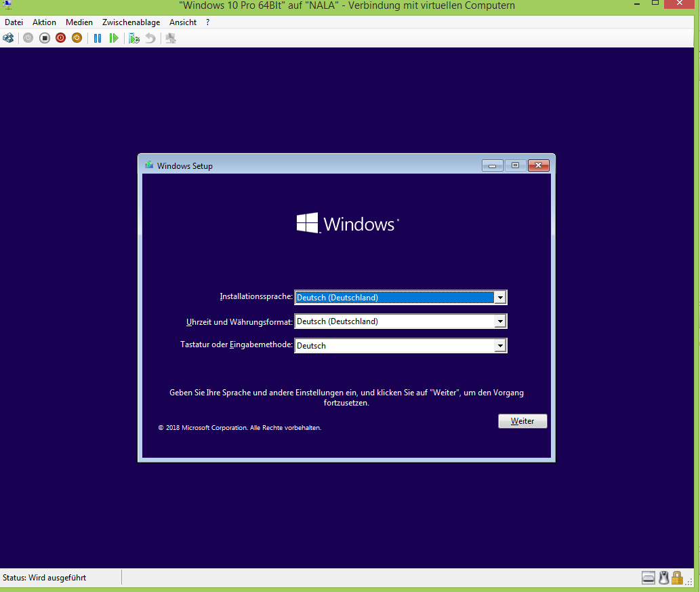Click the Uhrzeit und Währungsformat label
This screenshot has width=700, height=592.
[239, 321]
